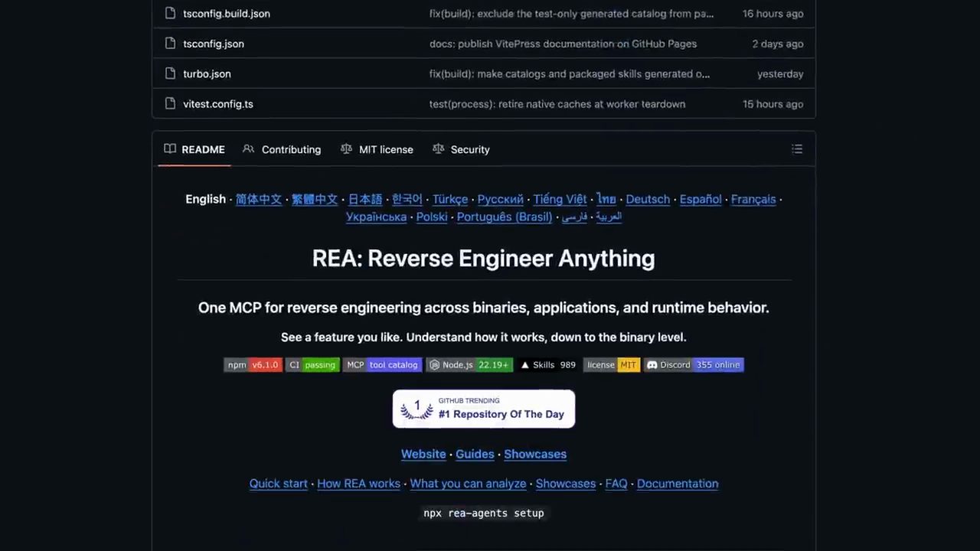Screen dimensions: 980x551
Task: Open the Guides link
Action: click(475, 454)
